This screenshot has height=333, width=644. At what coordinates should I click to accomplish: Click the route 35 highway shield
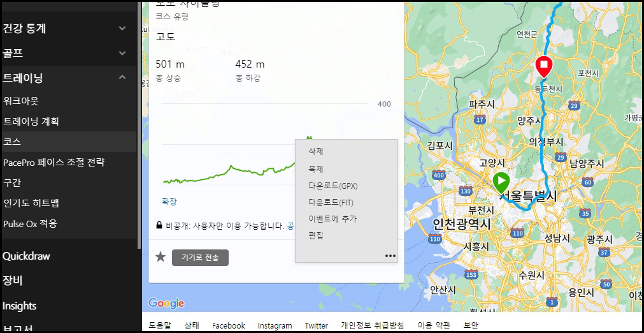coord(585,213)
